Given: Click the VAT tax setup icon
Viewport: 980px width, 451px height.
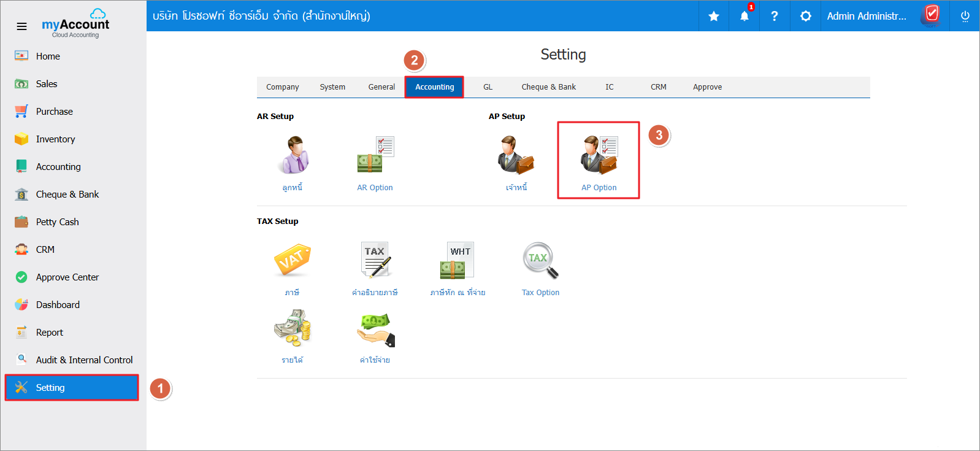Looking at the screenshot, I should pyautogui.click(x=292, y=261).
